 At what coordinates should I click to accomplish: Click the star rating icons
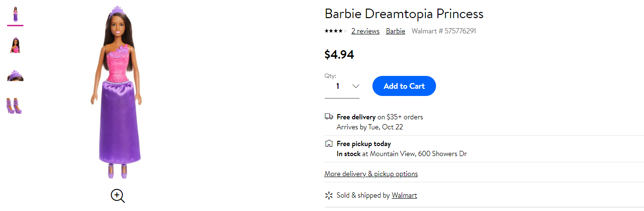click(x=336, y=31)
